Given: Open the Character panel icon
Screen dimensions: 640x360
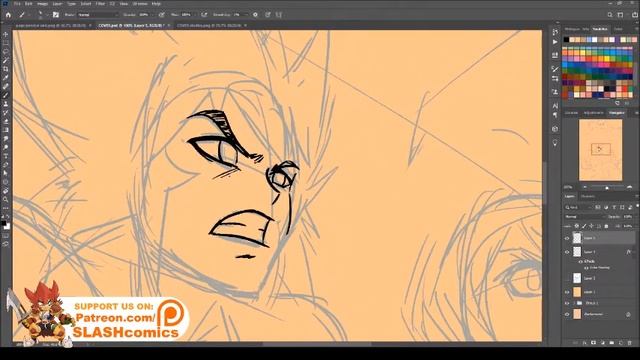Looking at the screenshot, I should 555,105.
